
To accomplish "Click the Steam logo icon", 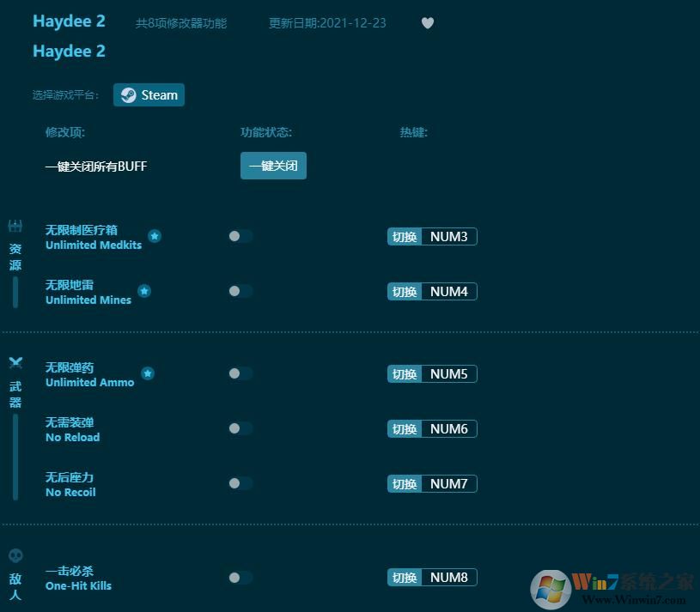I will pos(129,95).
